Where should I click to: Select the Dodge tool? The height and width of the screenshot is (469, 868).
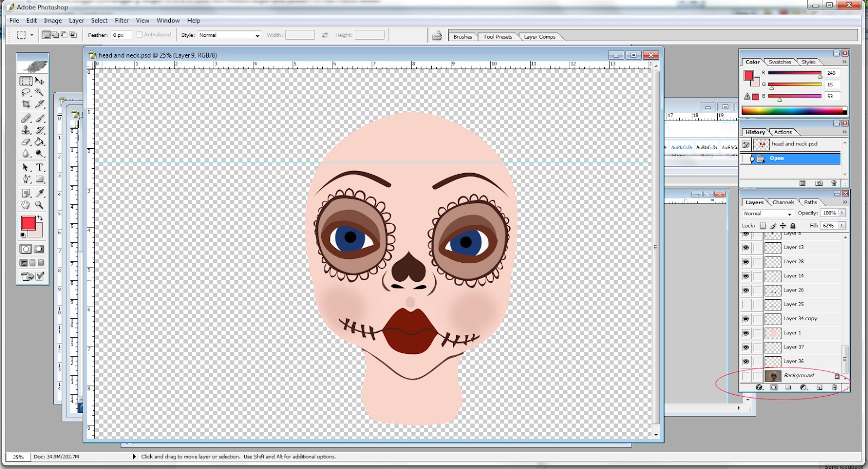click(40, 154)
